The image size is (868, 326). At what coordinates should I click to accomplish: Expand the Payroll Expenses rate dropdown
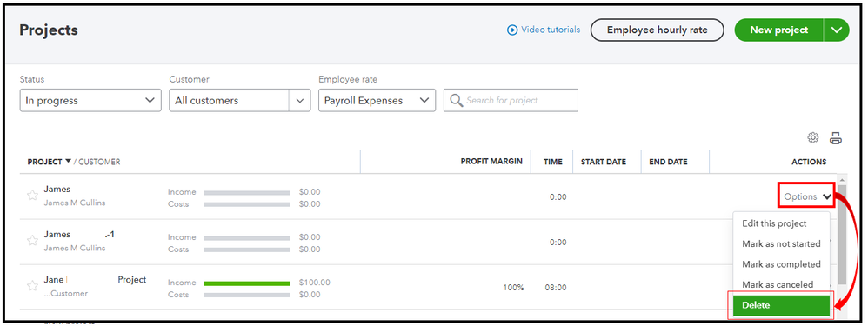(x=377, y=101)
